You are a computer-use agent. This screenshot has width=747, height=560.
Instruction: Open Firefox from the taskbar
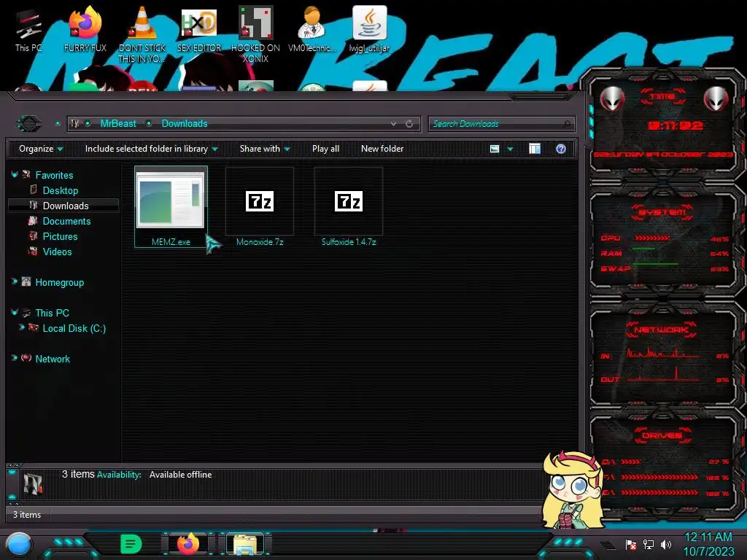point(188,544)
